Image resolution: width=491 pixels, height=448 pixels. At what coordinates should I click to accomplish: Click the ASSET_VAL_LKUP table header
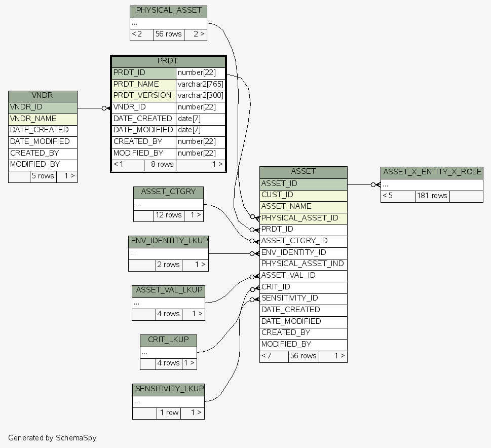click(x=168, y=291)
